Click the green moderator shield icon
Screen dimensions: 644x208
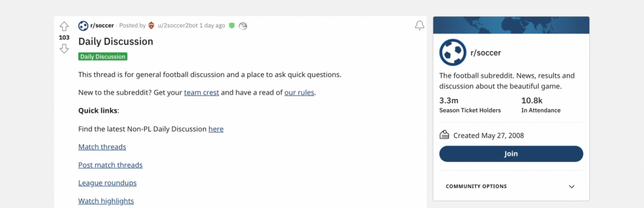[231, 25]
